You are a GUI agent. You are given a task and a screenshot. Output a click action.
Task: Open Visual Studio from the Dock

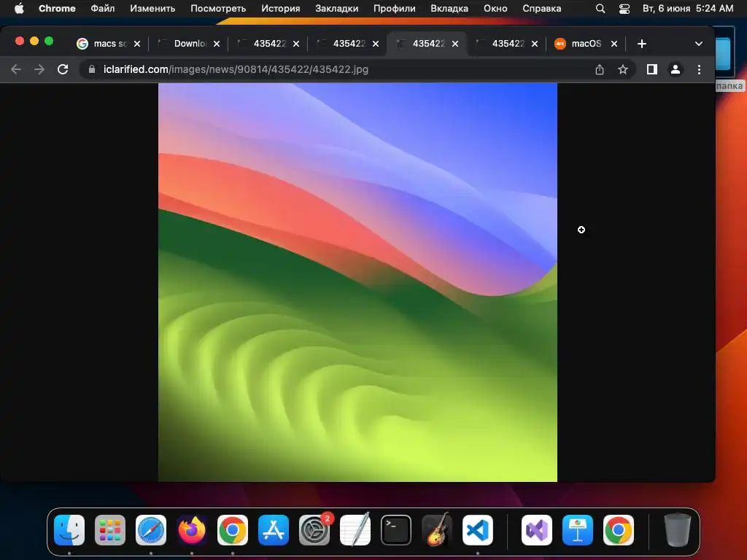[x=537, y=530]
